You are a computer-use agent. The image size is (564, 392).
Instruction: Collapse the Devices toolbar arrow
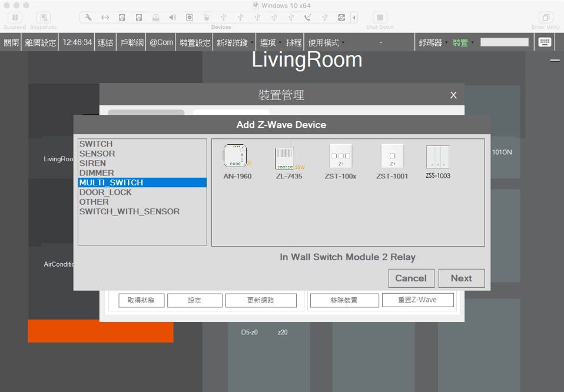coord(354,17)
